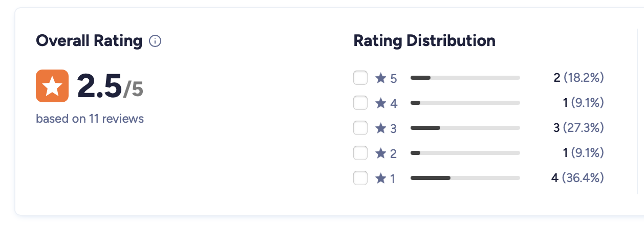Viewport: 644px width, 226px height.
Task: Click the 2 (18.2%) review count
Action: (578, 78)
